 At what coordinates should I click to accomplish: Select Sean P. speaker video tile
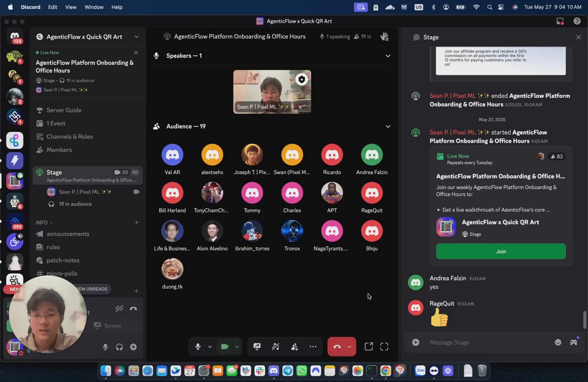[272, 91]
